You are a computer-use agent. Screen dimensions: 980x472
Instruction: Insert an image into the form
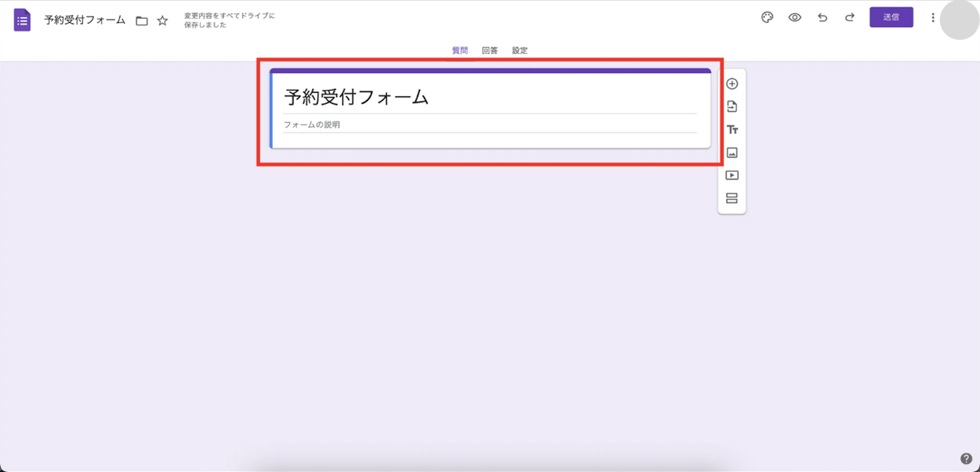point(733,153)
